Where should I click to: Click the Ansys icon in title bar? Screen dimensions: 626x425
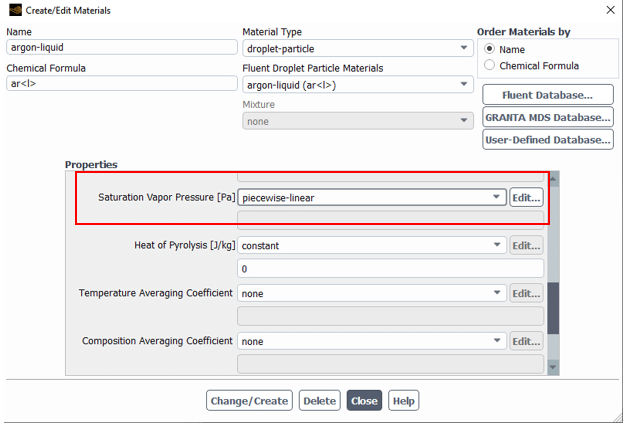[11, 10]
